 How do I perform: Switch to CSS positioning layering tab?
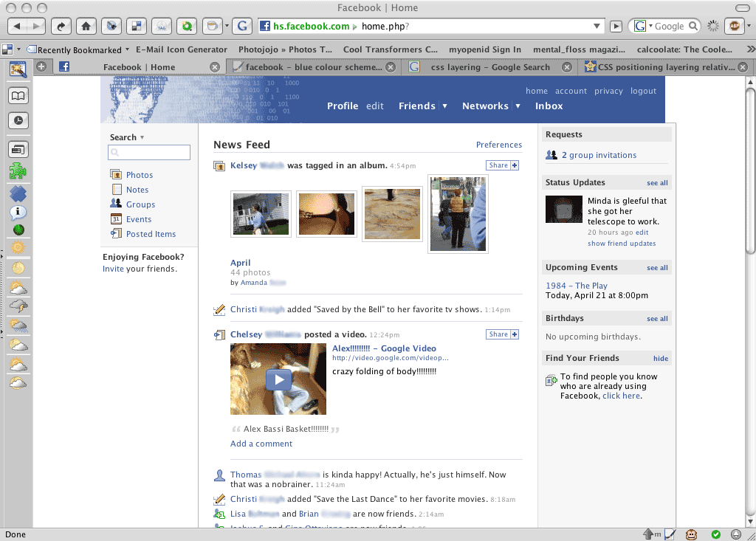click(666, 67)
